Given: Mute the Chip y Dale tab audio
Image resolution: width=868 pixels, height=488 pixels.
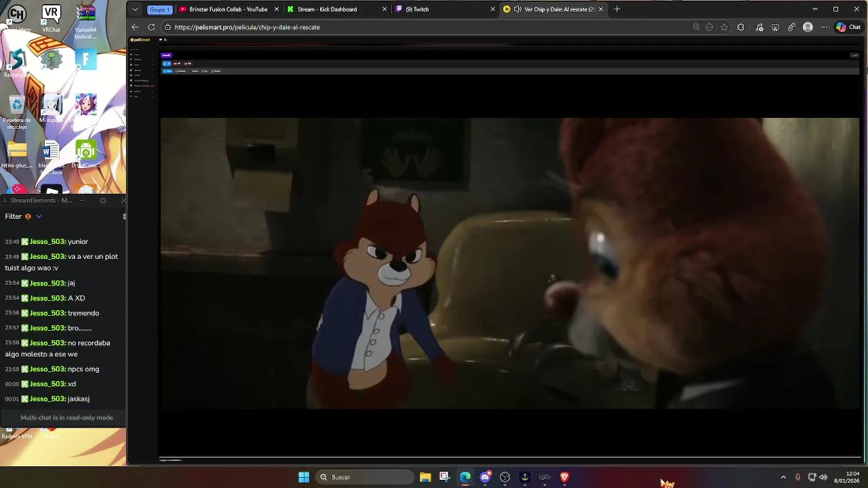Looking at the screenshot, I should coord(517,9).
